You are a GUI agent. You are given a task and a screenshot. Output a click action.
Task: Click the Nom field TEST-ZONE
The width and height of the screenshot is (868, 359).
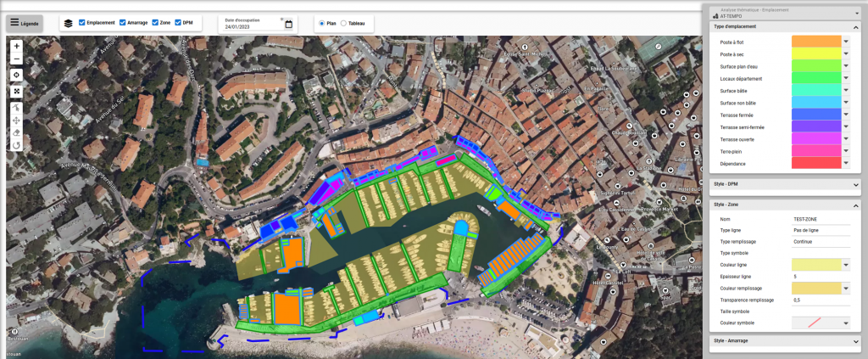(x=821, y=219)
